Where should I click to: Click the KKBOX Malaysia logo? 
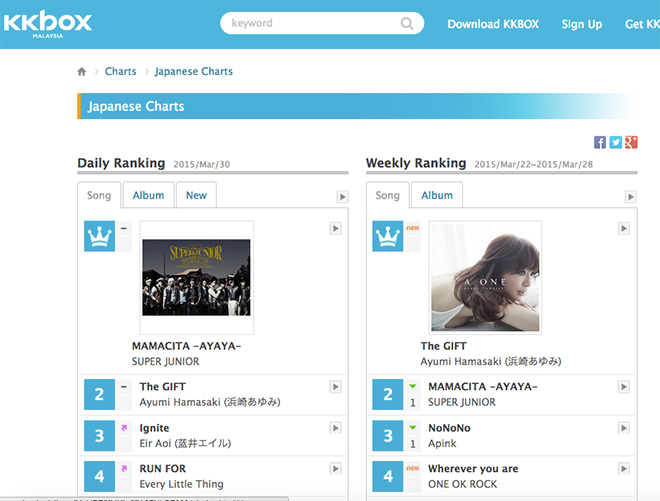(47, 23)
